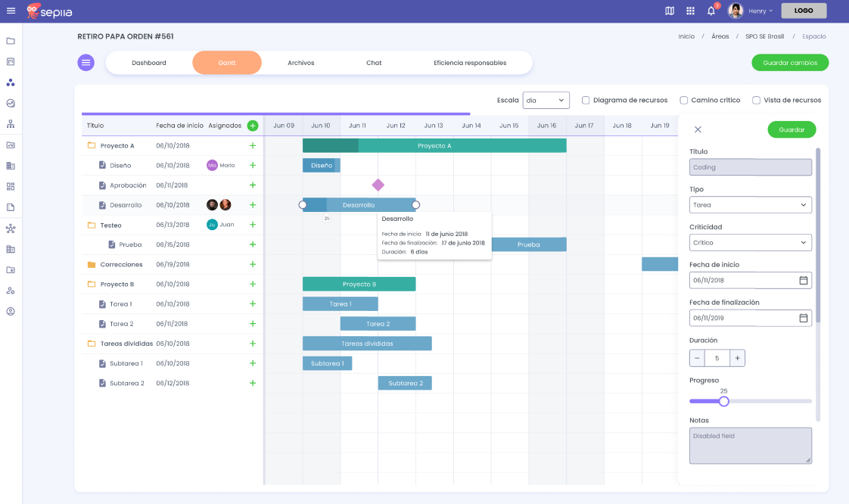The width and height of the screenshot is (849, 504).
Task: Click plus icon in Diseño row
Action: pyautogui.click(x=253, y=166)
